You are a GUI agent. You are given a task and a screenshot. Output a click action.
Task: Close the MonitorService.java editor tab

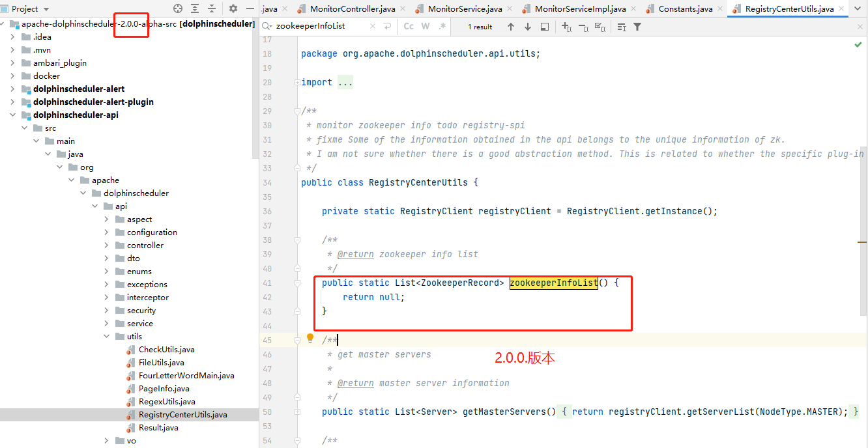(x=508, y=8)
